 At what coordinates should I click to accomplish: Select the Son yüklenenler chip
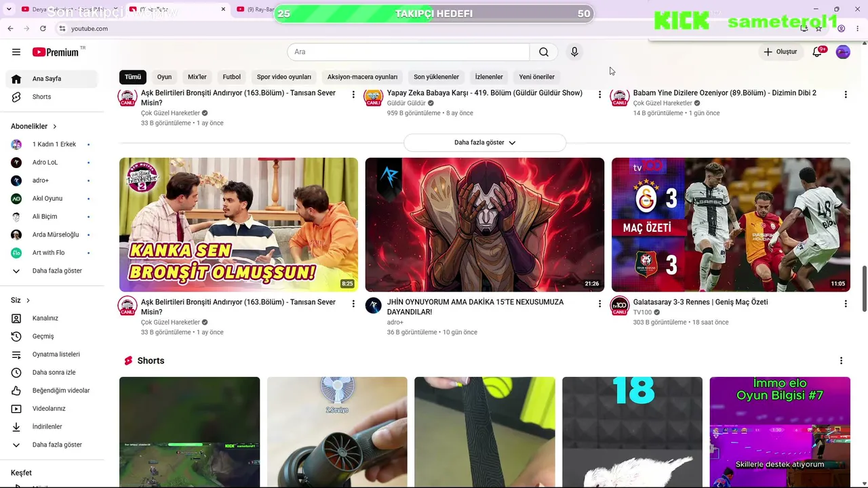pyautogui.click(x=437, y=77)
